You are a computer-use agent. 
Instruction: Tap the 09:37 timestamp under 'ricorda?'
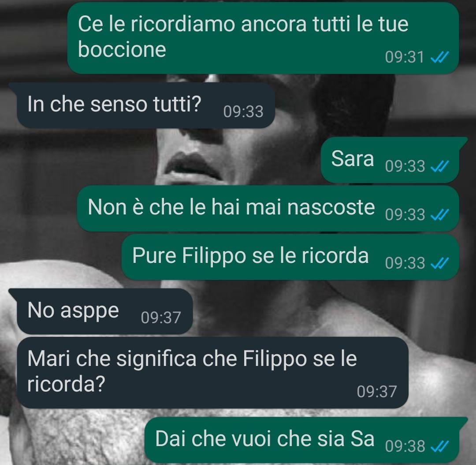[377, 391]
